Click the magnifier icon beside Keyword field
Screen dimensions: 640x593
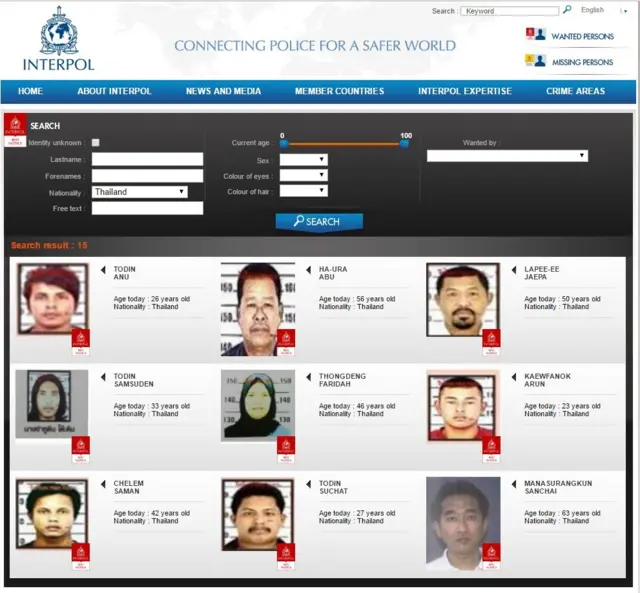coord(567,10)
